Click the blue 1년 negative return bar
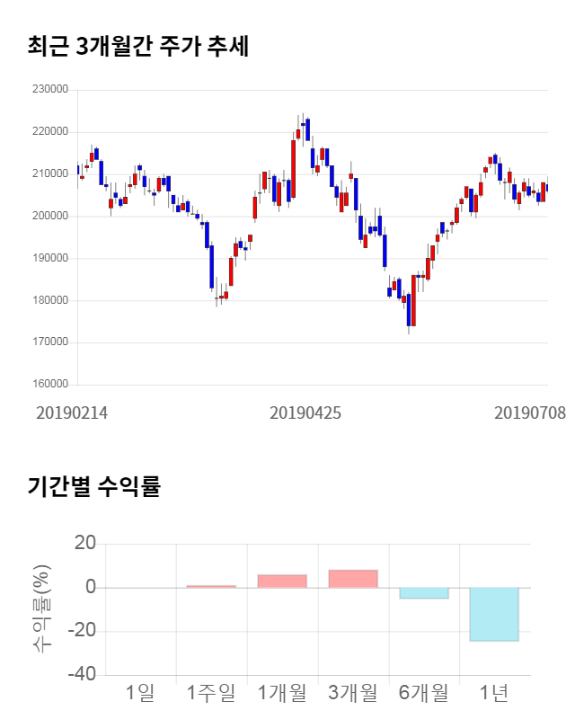 pos(495,614)
